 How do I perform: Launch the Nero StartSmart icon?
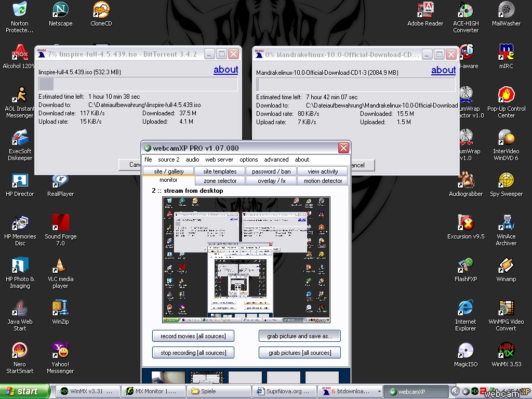(20, 358)
